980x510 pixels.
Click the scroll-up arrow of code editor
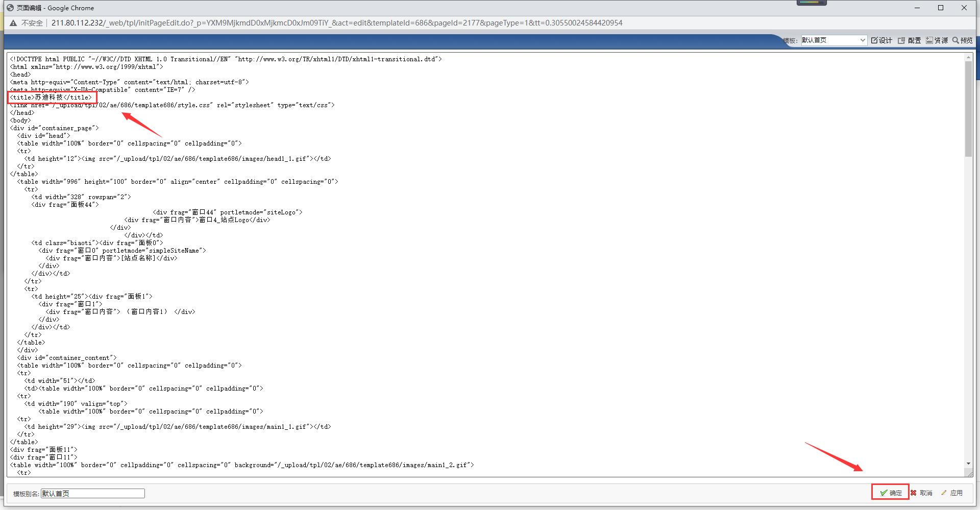tap(968, 57)
